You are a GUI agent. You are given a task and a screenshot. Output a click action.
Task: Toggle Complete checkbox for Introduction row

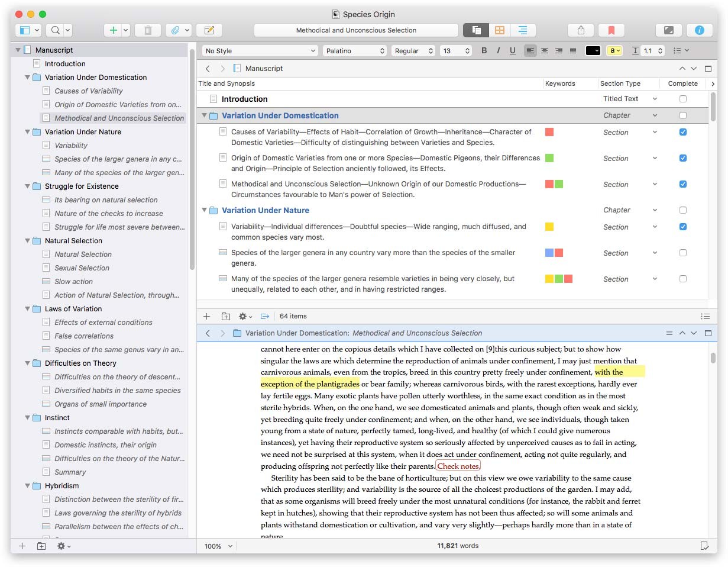pyautogui.click(x=683, y=99)
